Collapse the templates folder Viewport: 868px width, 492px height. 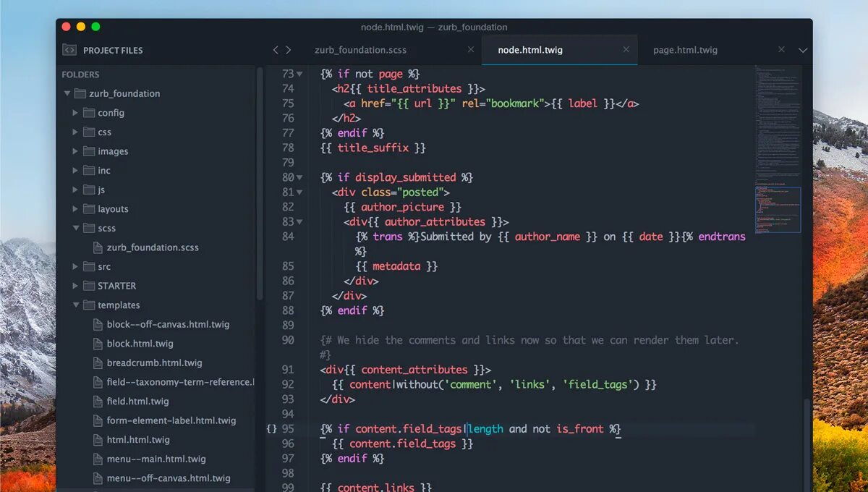click(x=76, y=305)
